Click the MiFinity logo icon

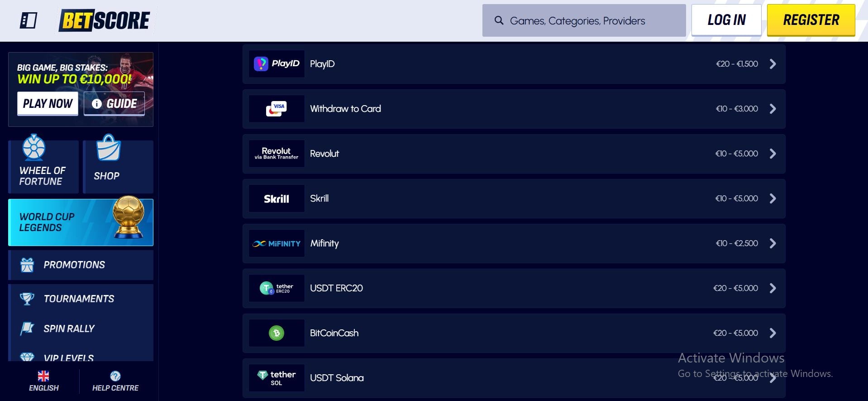277,243
